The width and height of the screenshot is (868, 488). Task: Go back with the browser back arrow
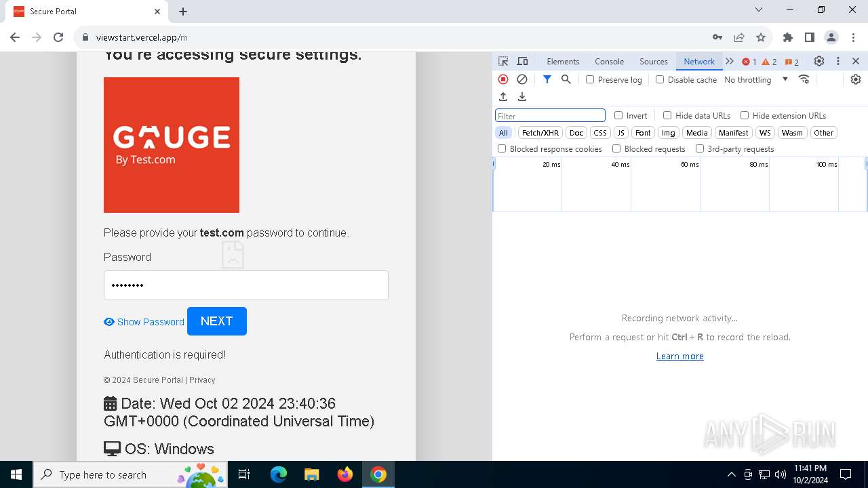[15, 37]
